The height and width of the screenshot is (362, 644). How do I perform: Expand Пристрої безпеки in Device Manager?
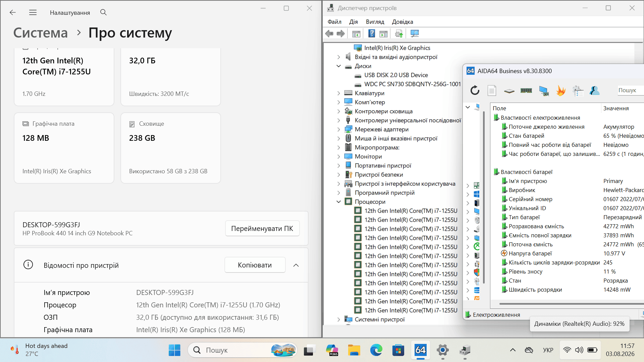[338, 175]
